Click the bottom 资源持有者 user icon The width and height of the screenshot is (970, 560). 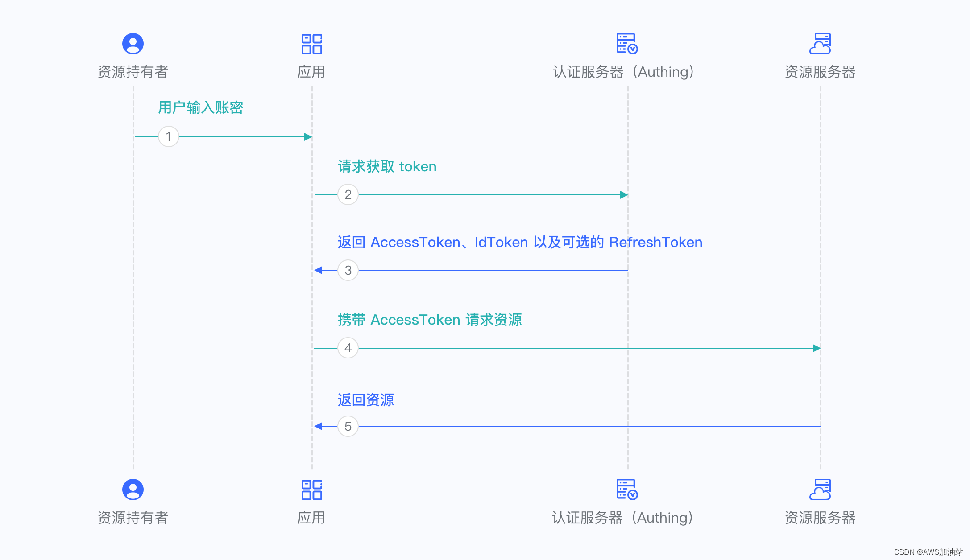133,489
